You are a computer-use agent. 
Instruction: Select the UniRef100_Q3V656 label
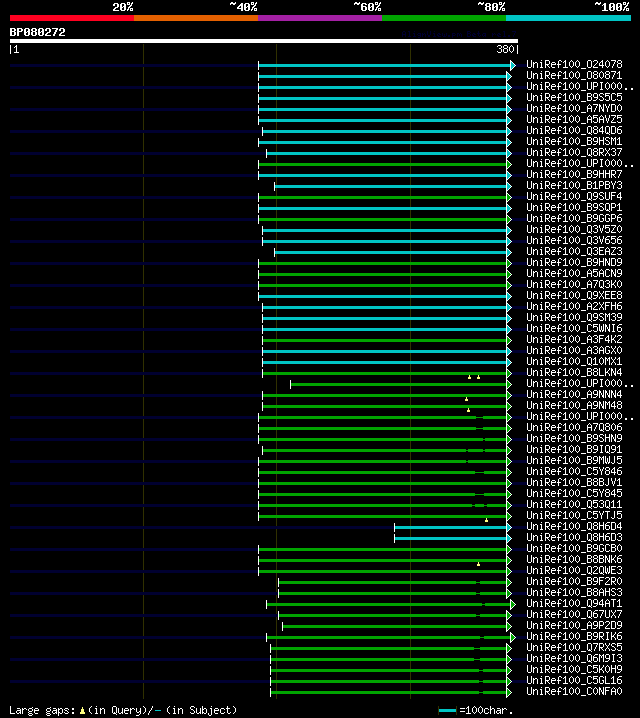point(574,240)
